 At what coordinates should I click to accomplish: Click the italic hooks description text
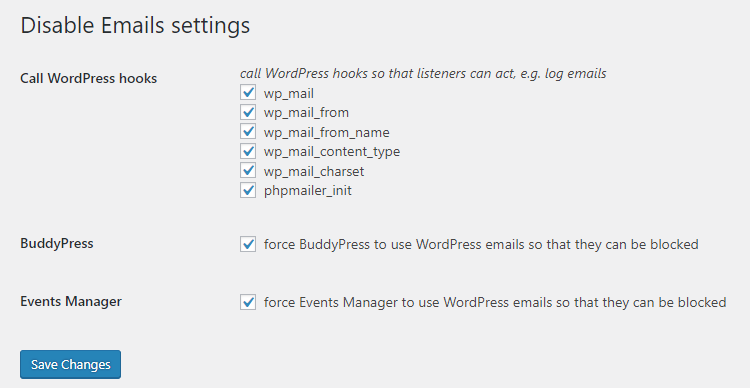click(423, 74)
